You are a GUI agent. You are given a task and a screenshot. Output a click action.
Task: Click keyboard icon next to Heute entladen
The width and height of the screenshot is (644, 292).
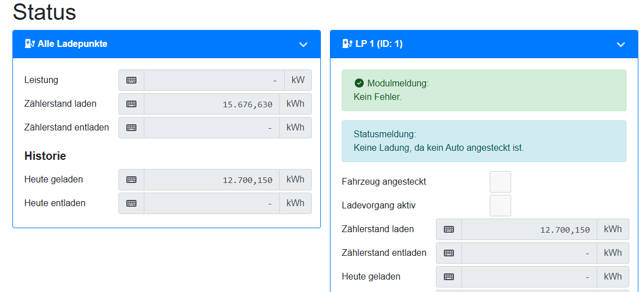[x=131, y=203]
